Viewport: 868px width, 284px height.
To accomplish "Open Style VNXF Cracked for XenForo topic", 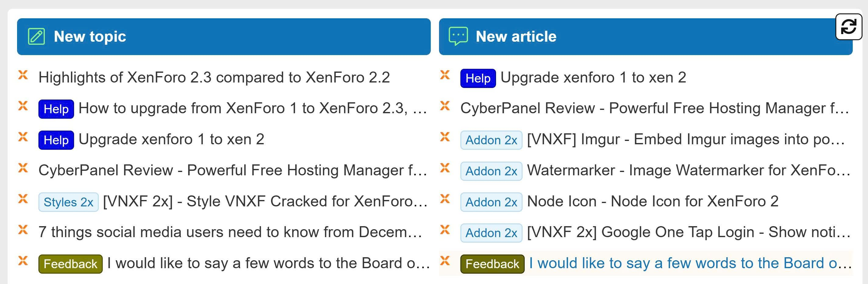I will tap(265, 201).
